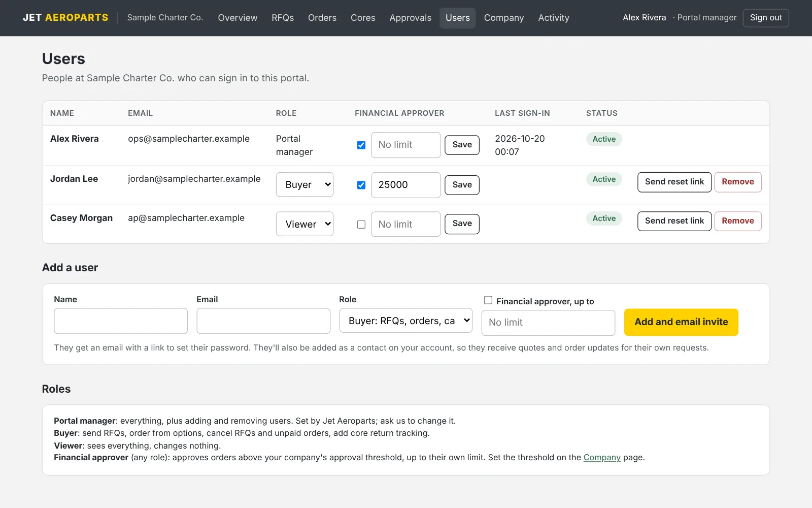
Task: Expand the Add a user Role dropdown
Action: [405, 321]
